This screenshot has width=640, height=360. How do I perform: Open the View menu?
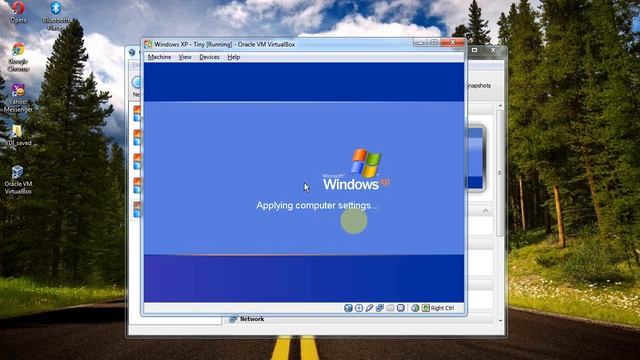point(185,57)
